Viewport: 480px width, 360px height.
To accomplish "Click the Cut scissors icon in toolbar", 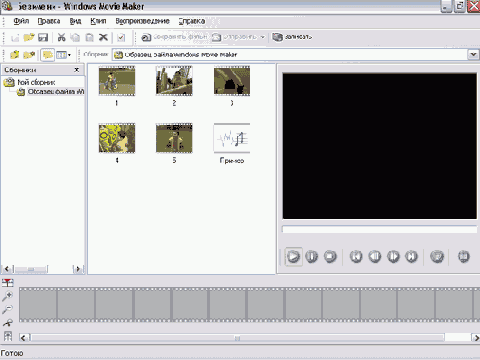I will 61,37.
